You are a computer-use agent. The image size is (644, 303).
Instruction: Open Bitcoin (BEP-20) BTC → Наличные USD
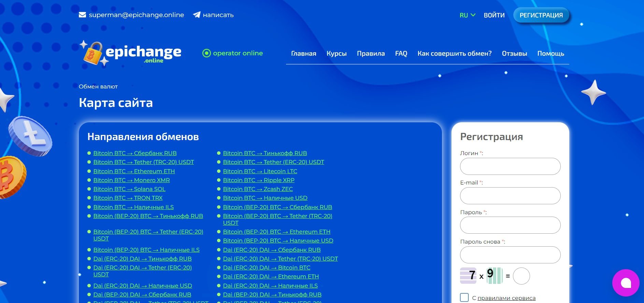[x=278, y=240]
